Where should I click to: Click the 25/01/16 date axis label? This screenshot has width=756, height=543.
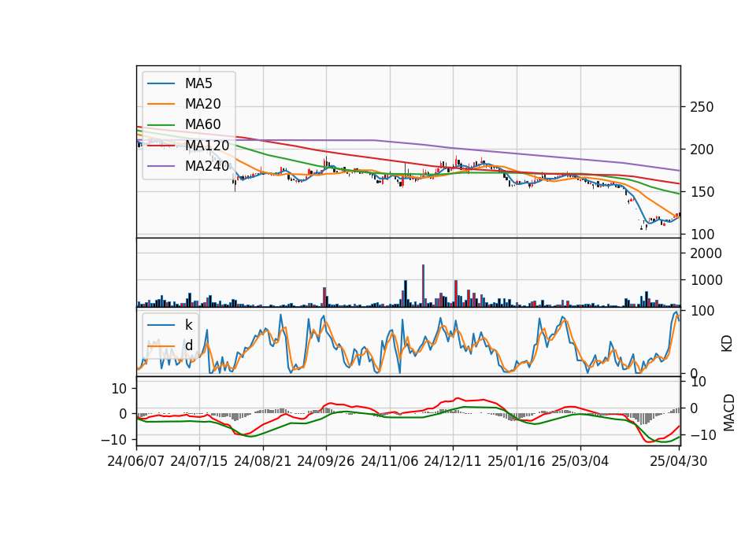[x=517, y=461]
